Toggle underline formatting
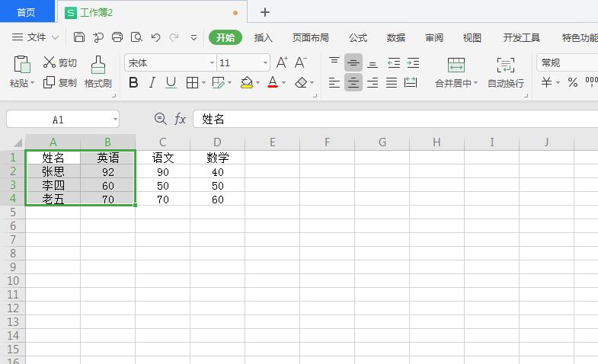Image resolution: width=598 pixels, height=364 pixels. point(171,82)
